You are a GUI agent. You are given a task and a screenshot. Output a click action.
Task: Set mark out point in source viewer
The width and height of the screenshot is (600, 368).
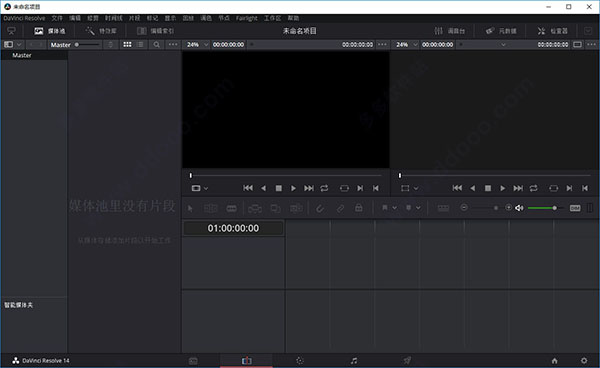(376, 188)
